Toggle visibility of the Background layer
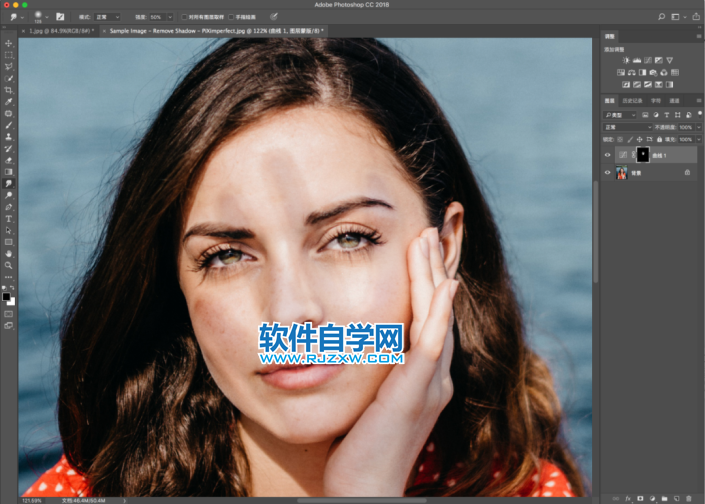The height and width of the screenshot is (504, 705). [x=607, y=173]
